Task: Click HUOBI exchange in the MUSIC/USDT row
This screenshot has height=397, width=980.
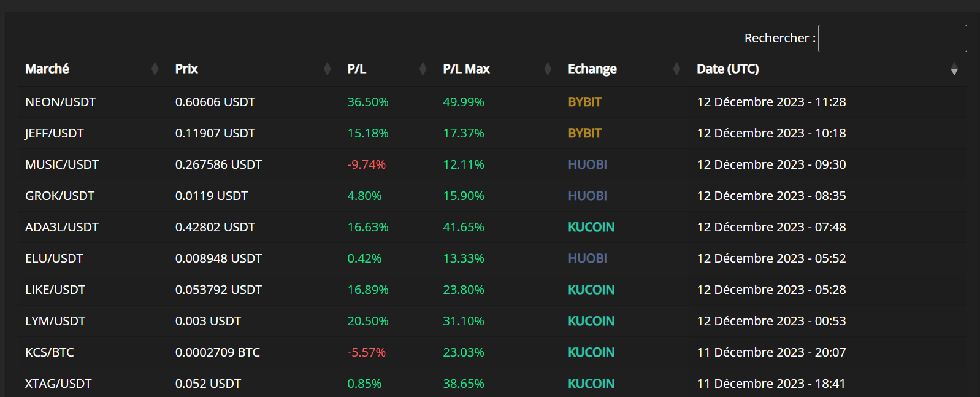Action: click(x=587, y=164)
